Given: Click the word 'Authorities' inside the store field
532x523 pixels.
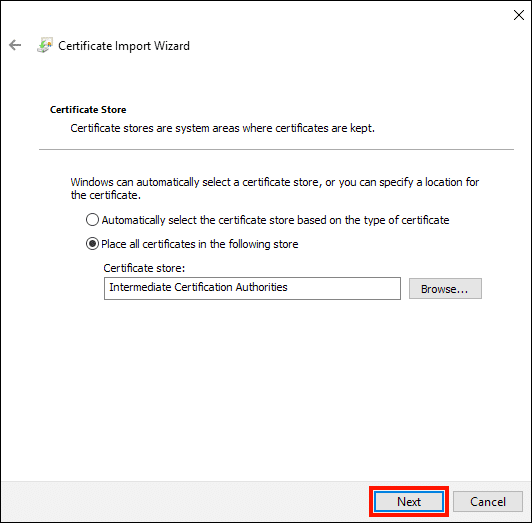Looking at the screenshot, I should point(262,287).
